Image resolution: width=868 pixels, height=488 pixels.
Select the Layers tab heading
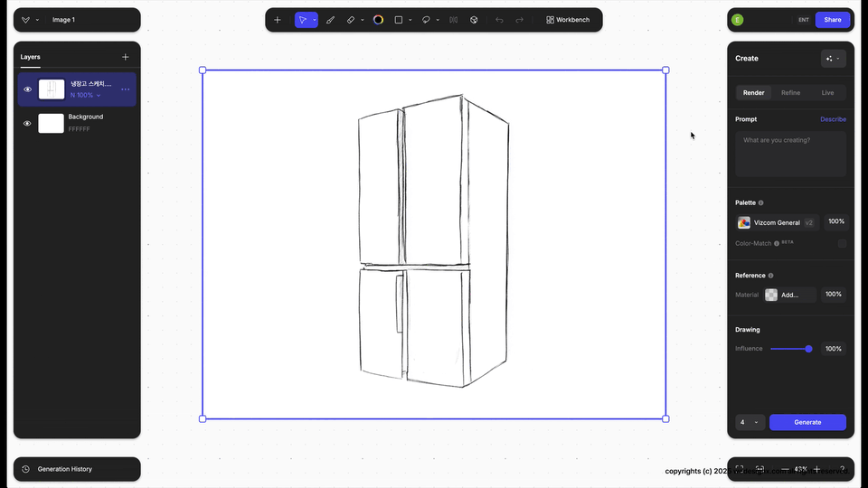pyautogui.click(x=31, y=57)
